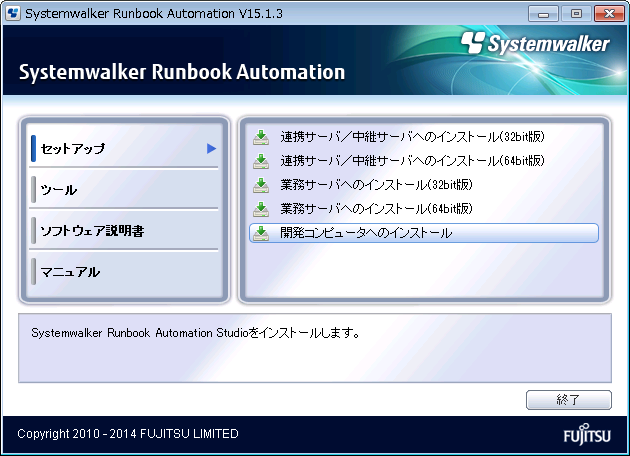The width and height of the screenshot is (630, 456).
Task: Open the マニュアル menu item
Action: (x=124, y=272)
